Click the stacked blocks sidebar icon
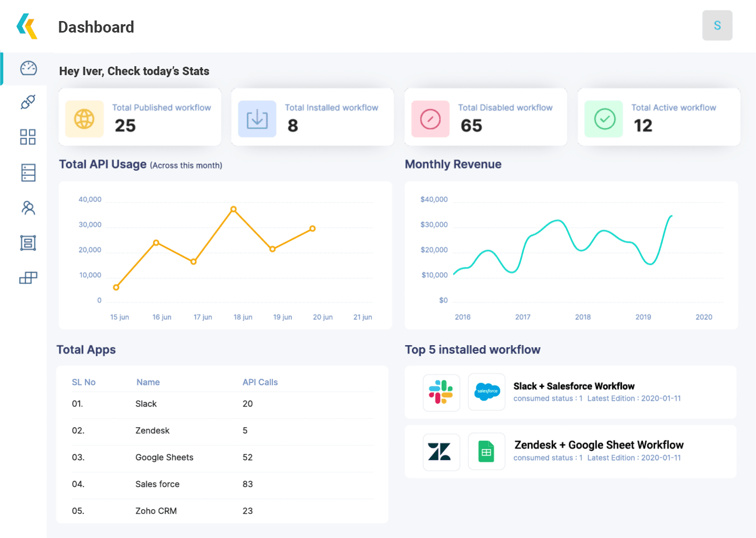 click(28, 278)
